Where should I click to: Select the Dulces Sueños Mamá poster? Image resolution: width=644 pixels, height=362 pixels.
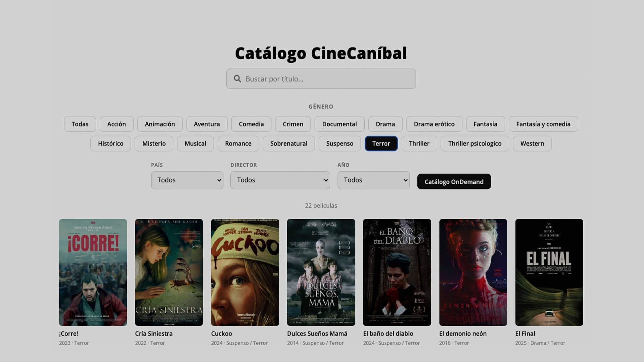pyautogui.click(x=321, y=272)
